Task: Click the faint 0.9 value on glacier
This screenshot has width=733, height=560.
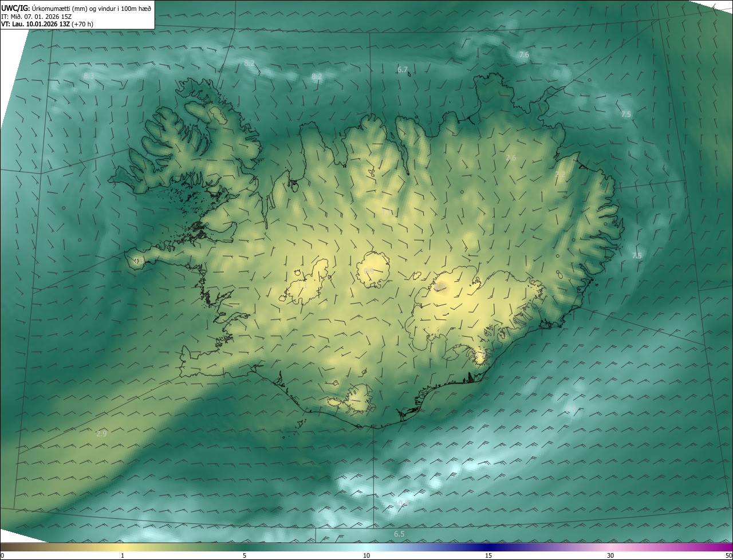Action: coord(369,270)
